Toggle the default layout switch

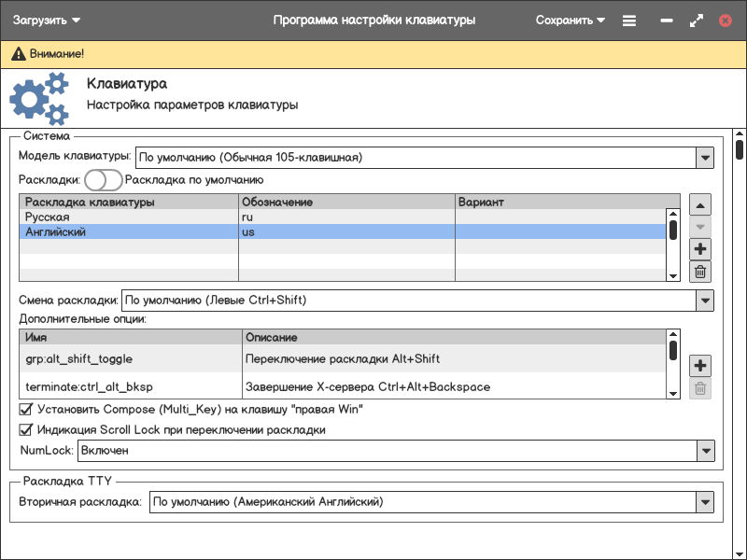pyautogui.click(x=103, y=180)
